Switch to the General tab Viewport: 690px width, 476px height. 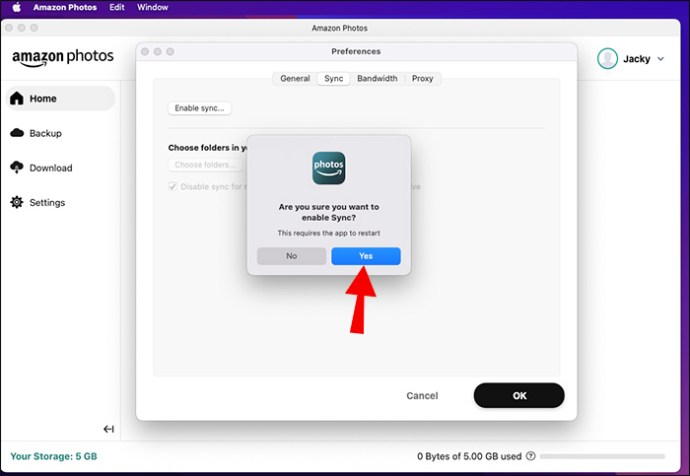295,78
